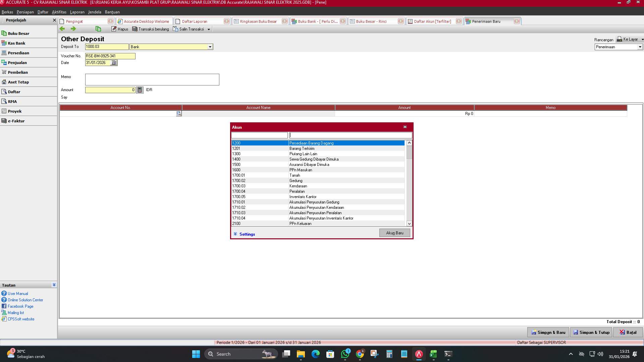This screenshot has height=362, width=644.
Task: Click the Akun Baru button
Action: 394,233
